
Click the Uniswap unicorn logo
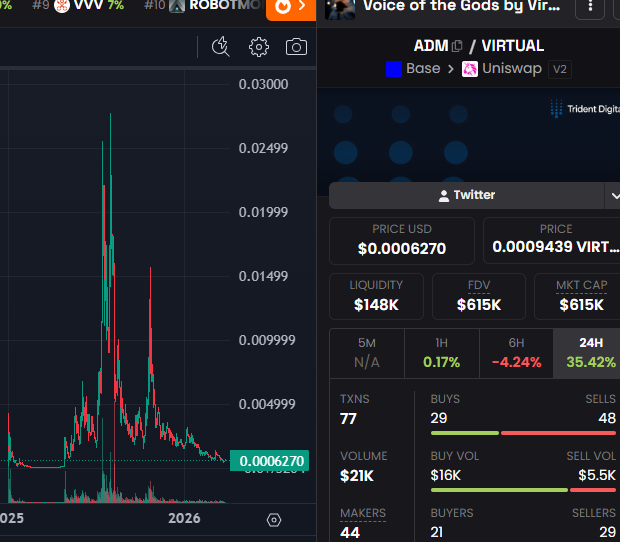point(470,69)
